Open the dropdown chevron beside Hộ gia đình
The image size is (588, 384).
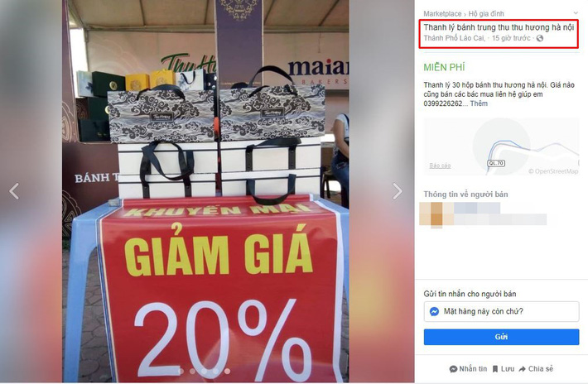coord(576,13)
